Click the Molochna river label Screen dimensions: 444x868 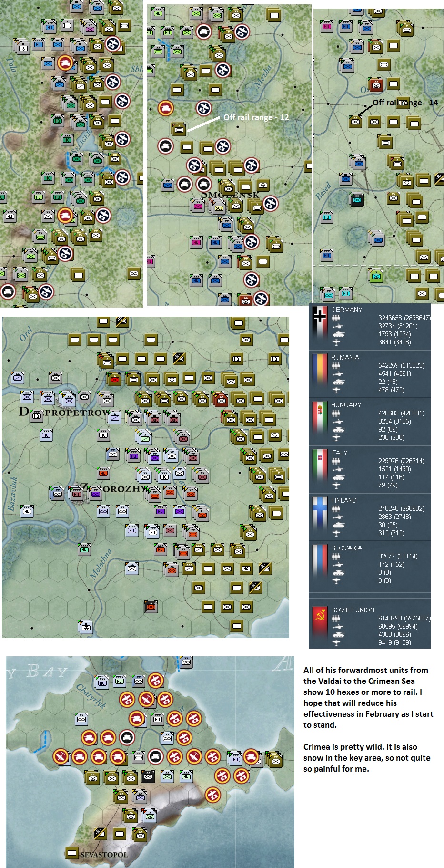[x=101, y=564]
